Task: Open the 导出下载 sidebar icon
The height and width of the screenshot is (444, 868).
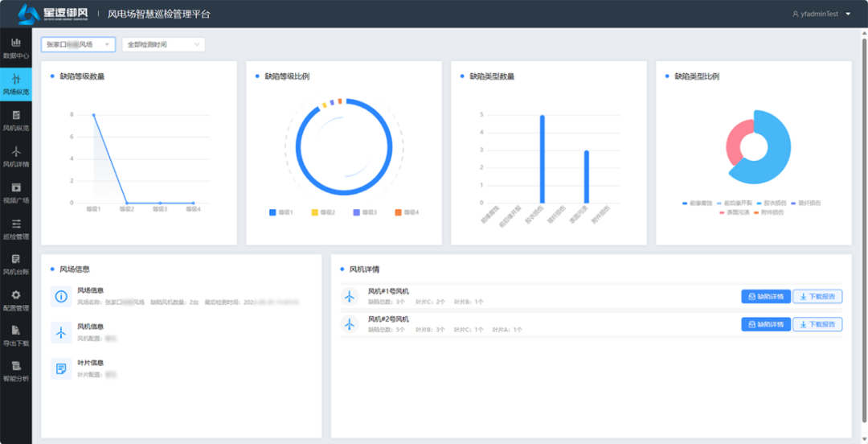Action: click(15, 335)
